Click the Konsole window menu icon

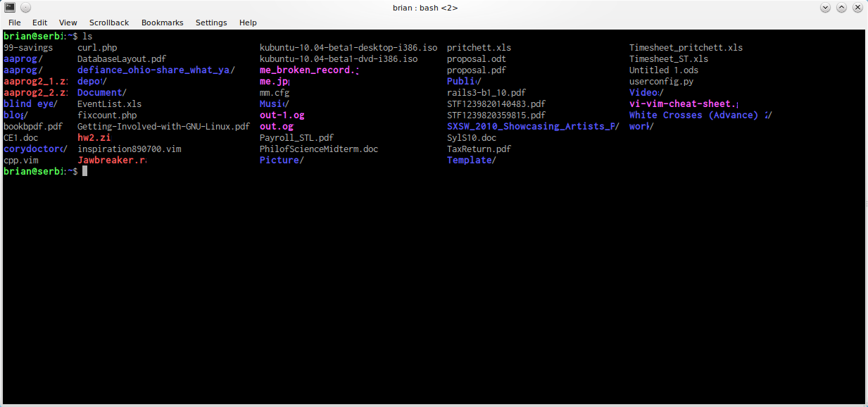pyautogui.click(x=10, y=8)
